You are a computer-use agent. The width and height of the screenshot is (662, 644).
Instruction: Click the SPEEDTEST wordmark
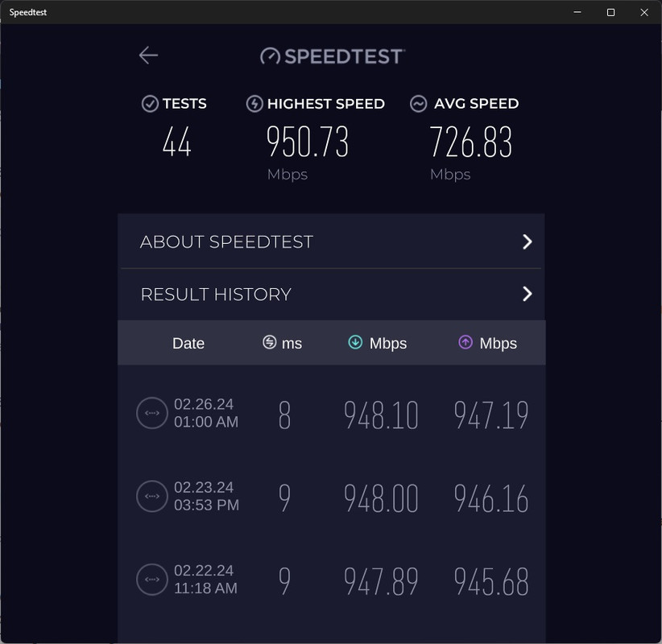tap(345, 56)
